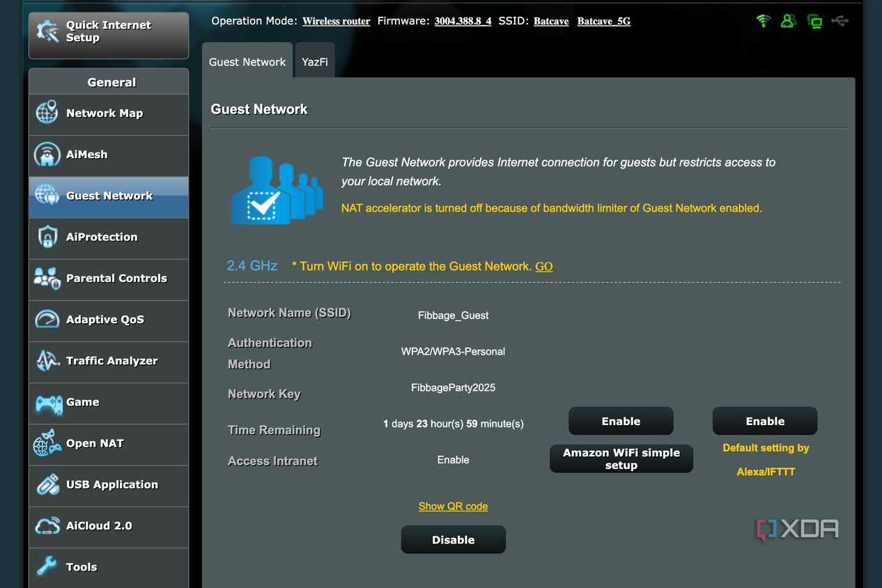Click the AiMesh router icon

(x=47, y=155)
